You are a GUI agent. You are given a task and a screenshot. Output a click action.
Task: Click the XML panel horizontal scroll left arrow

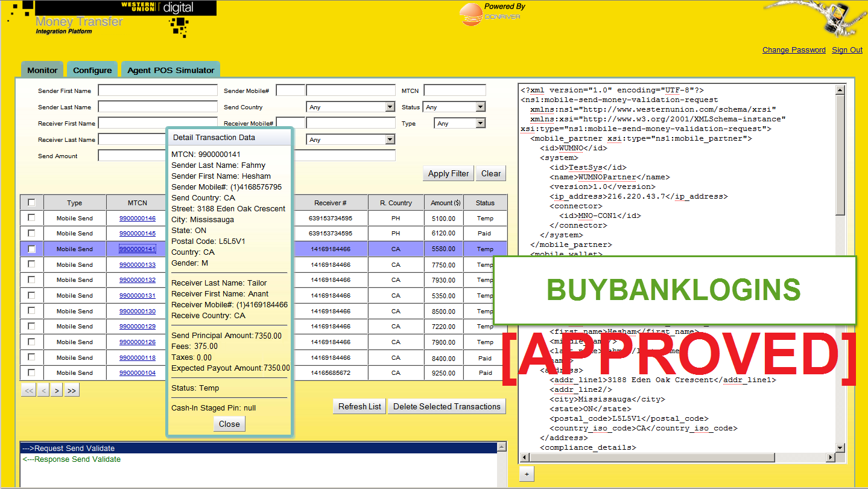[524, 458]
